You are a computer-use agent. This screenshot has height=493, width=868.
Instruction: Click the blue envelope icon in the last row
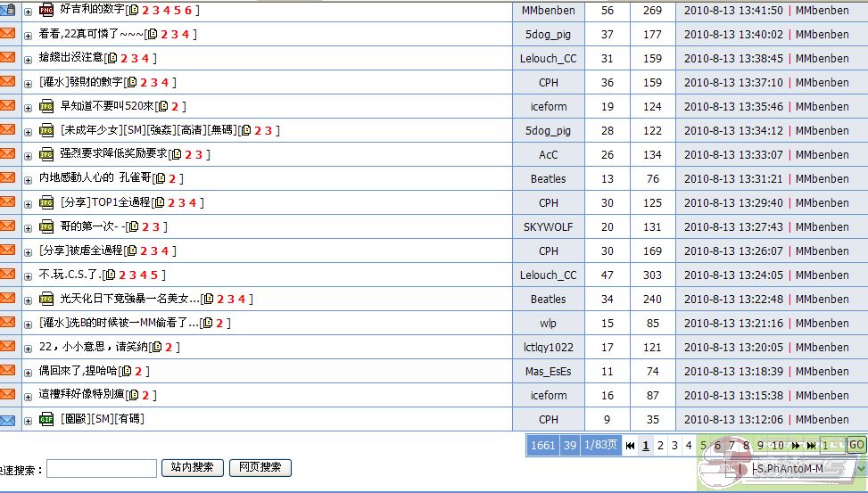(8, 420)
